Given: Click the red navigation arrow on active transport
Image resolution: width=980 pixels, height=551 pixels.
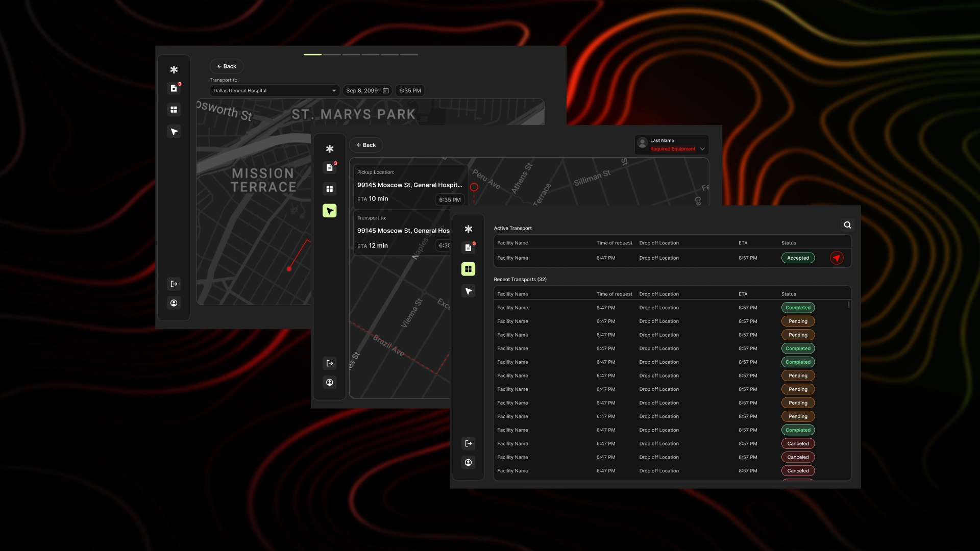Looking at the screenshot, I should coord(837,258).
